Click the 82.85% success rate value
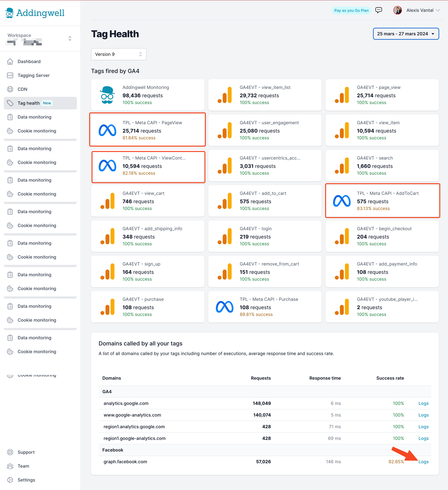 tap(396, 462)
